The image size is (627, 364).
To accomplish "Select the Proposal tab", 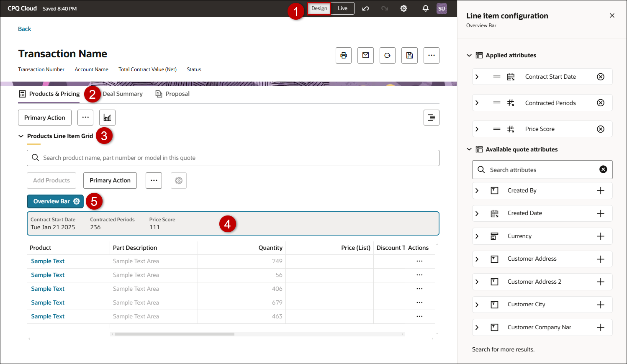I will click(x=172, y=94).
